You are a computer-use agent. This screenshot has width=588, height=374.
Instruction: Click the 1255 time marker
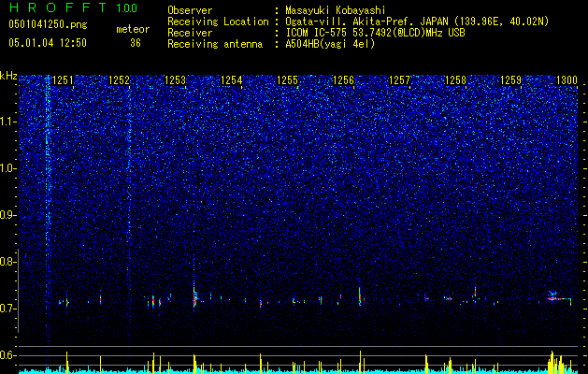287,80
